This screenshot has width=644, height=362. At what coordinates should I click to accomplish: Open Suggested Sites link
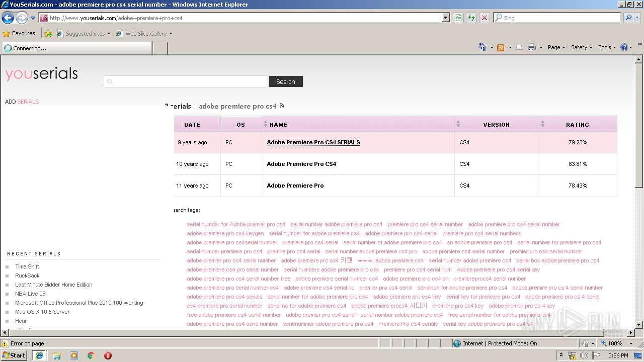click(83, 34)
